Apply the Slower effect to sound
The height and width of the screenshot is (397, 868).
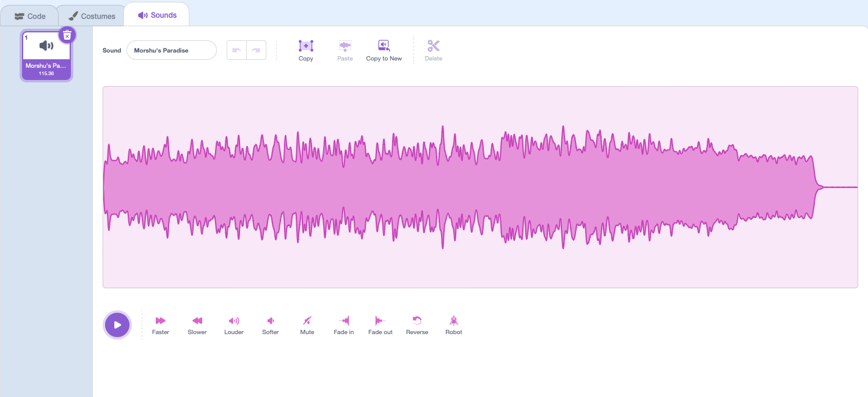click(x=197, y=321)
